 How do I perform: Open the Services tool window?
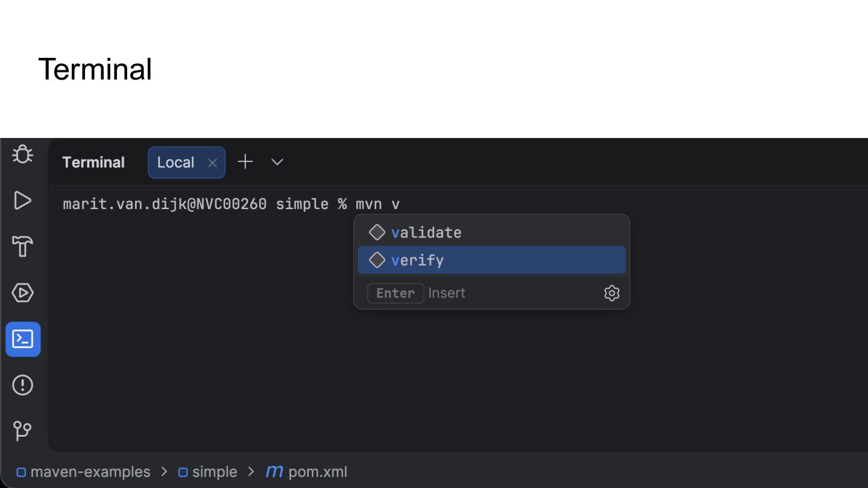point(22,293)
